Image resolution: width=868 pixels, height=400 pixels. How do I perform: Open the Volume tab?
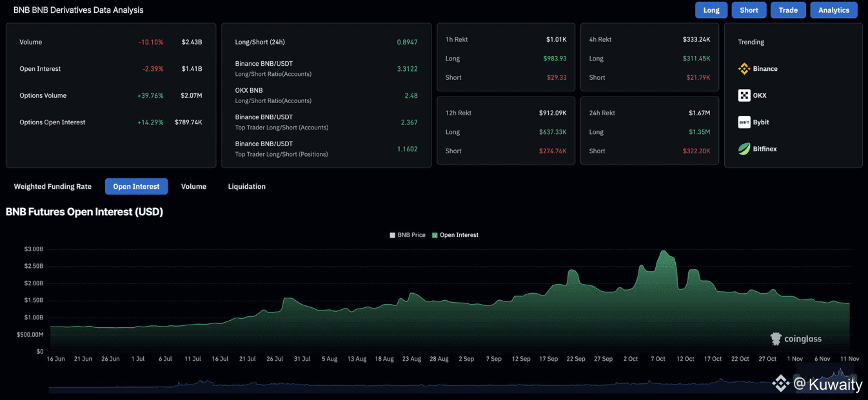[x=193, y=187]
